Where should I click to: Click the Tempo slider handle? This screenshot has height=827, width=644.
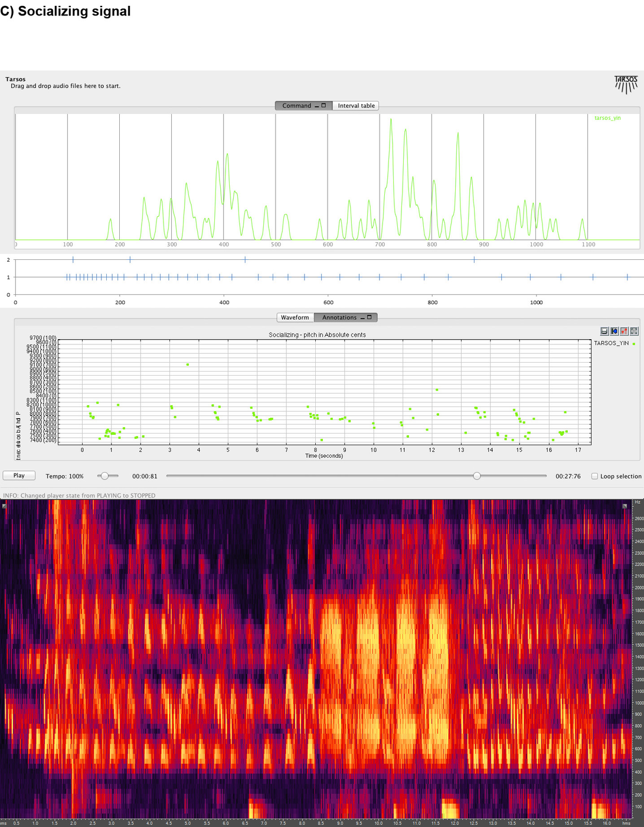click(x=104, y=476)
